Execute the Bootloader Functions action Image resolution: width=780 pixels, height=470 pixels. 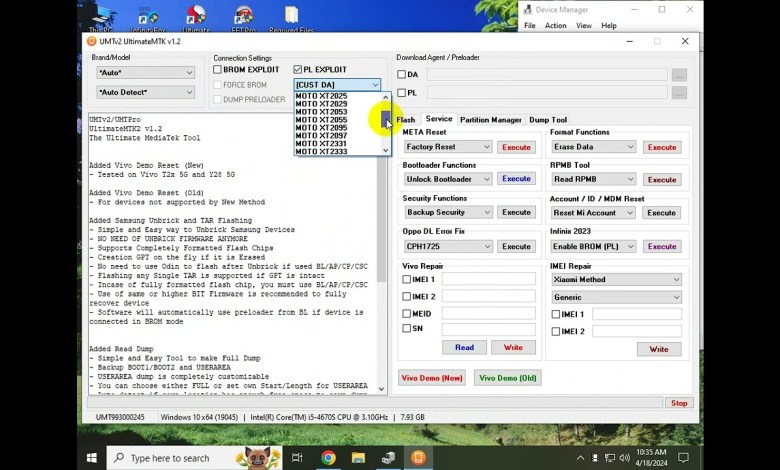pyautogui.click(x=516, y=179)
